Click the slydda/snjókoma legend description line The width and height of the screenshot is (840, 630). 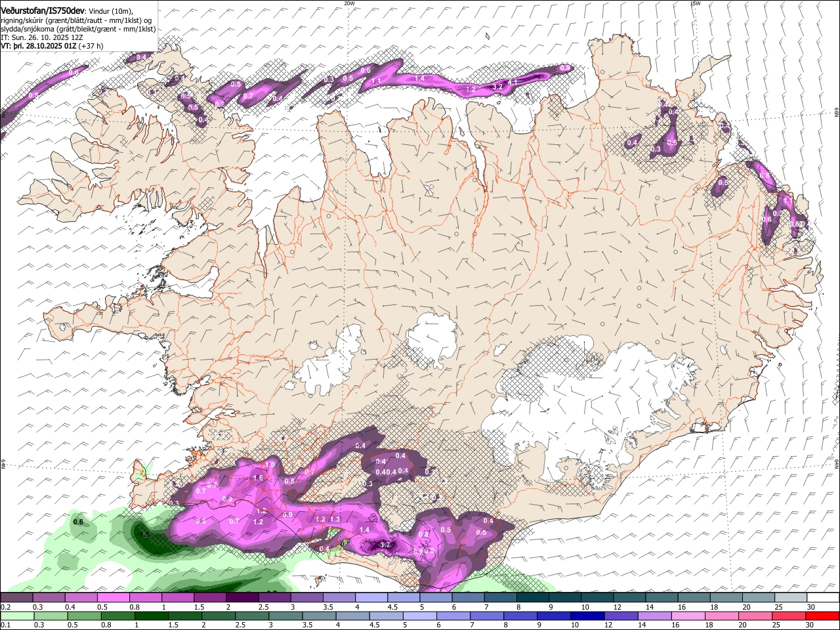tap(78, 29)
